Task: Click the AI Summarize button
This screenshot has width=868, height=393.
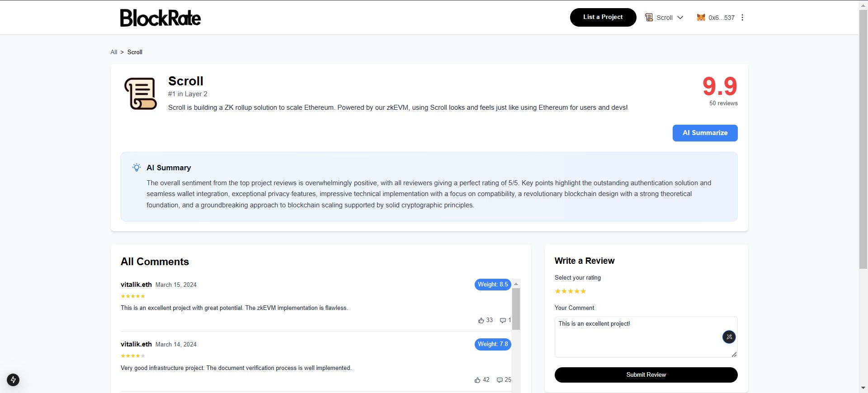Action: point(705,133)
